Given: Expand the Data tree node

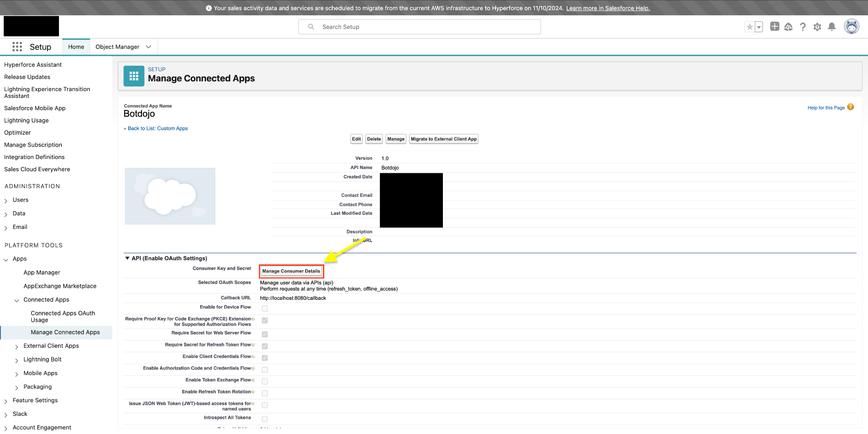Looking at the screenshot, I should [x=6, y=214].
